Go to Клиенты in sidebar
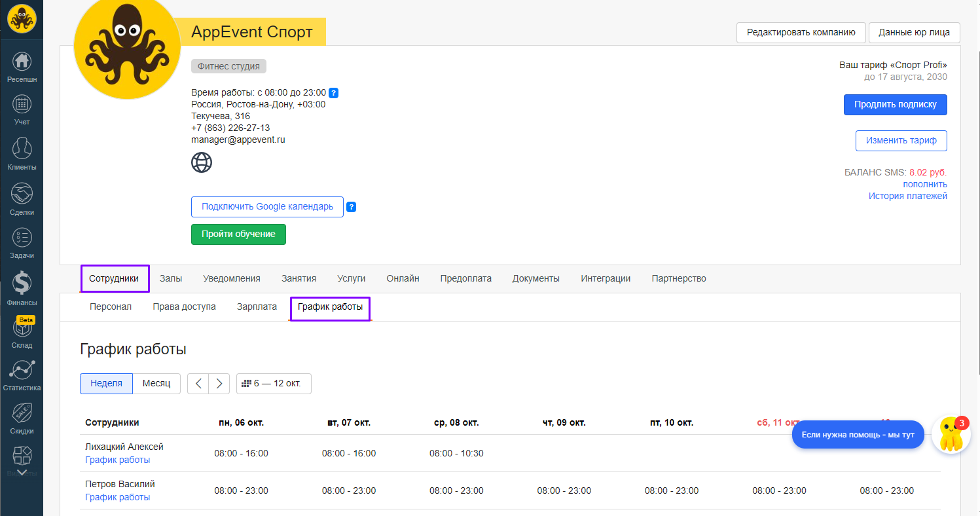980x516 pixels. 22,149
